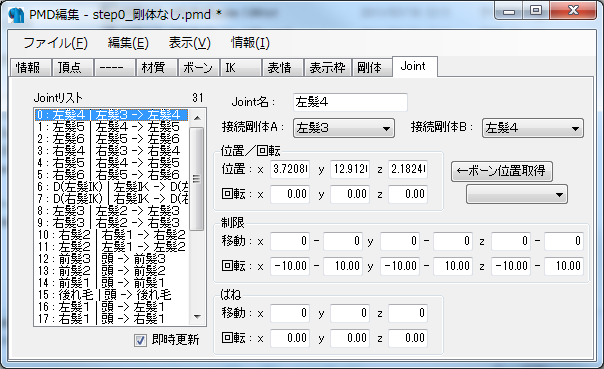Switch to the 材質 tab

coord(156,68)
